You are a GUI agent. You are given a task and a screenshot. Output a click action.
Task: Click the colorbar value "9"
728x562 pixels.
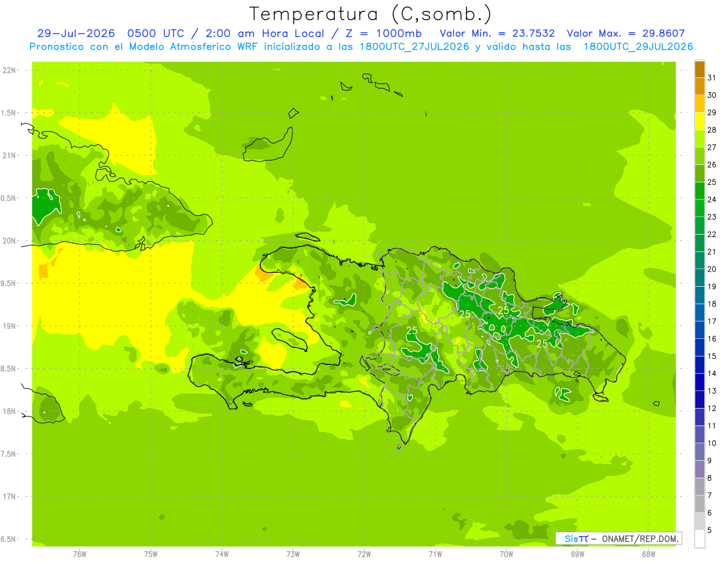point(709,461)
